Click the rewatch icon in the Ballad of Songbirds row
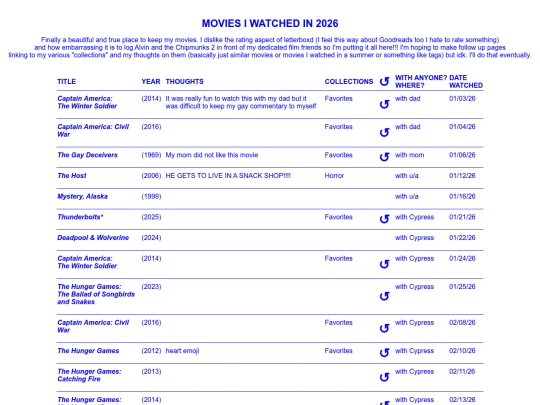Viewport: 540px width, 405px height. coord(384,296)
